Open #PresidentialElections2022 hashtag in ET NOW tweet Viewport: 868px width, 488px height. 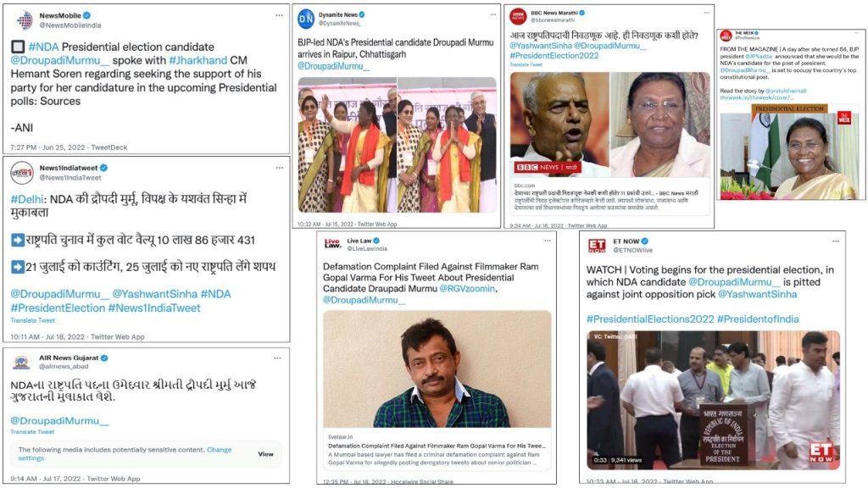coord(650,319)
